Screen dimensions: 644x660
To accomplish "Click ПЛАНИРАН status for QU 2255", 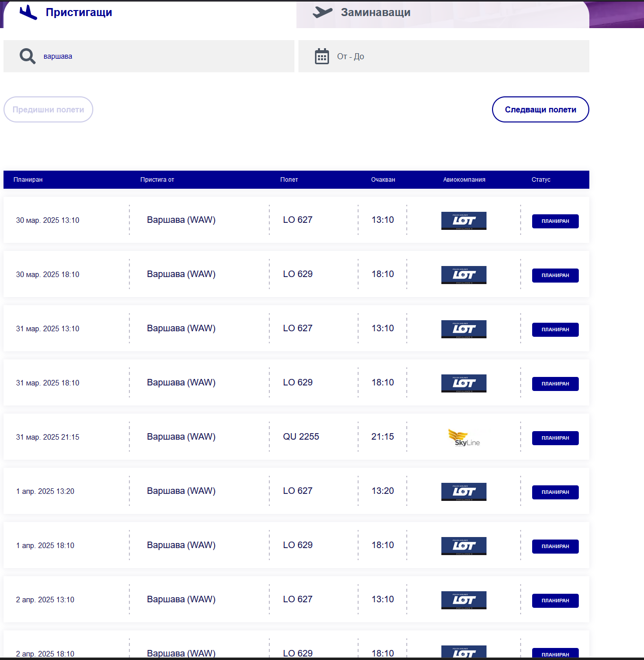I will point(555,438).
